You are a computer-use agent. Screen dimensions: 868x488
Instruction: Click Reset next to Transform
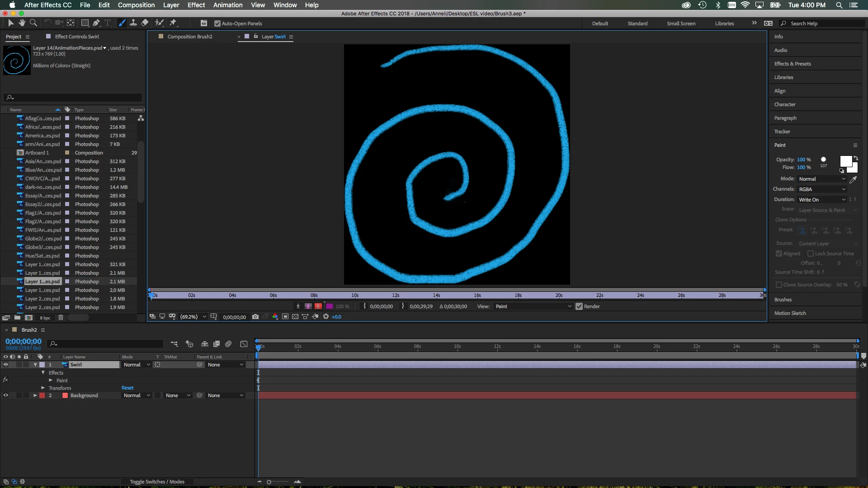(127, 388)
